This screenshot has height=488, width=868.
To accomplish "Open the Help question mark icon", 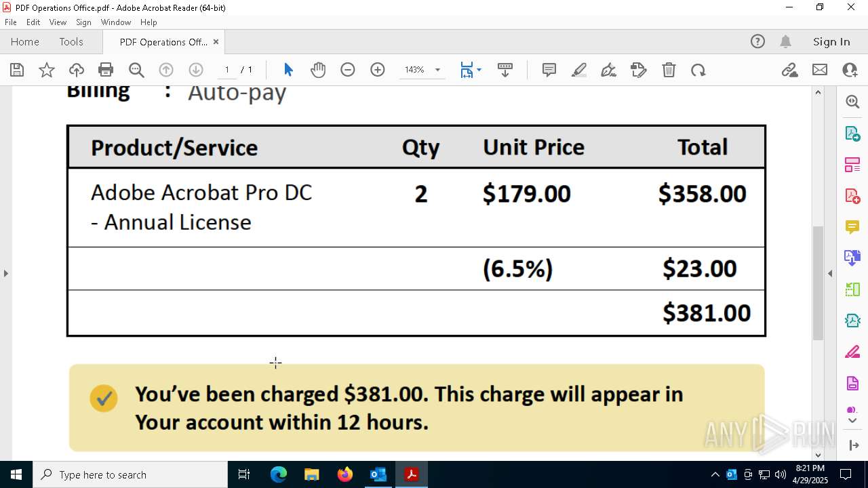I will point(757,41).
